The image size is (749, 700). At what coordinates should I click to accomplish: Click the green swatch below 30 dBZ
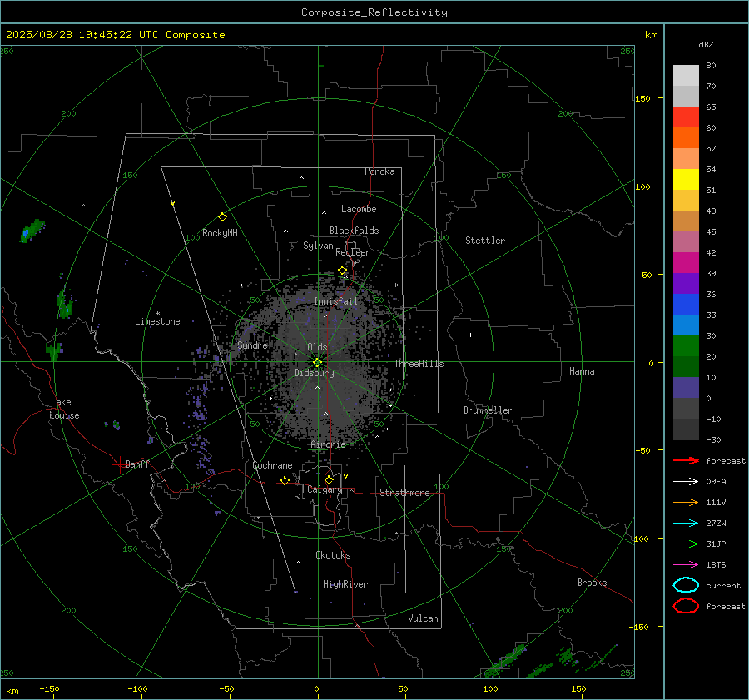tap(686, 346)
